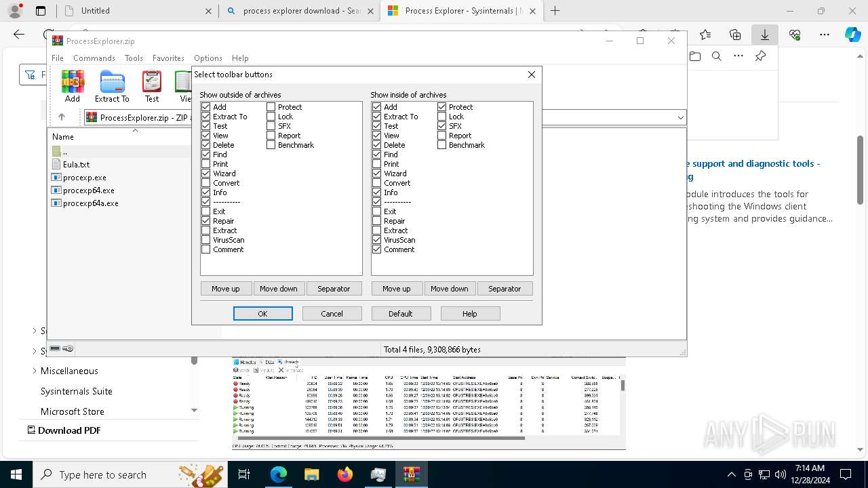Uncheck Comment inside of archives
Viewport: 868px width, 488px height.
click(377, 249)
